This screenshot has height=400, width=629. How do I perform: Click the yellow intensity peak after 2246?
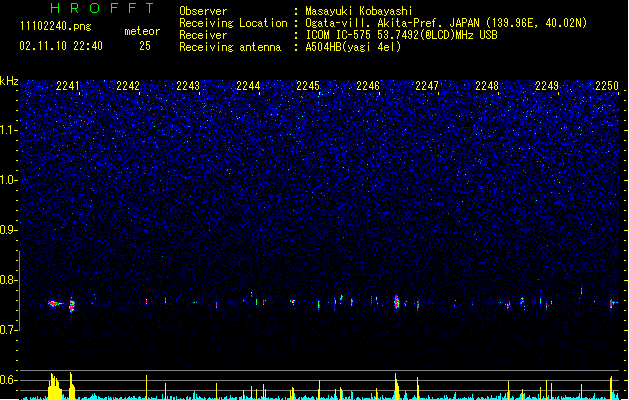pyautogui.click(x=396, y=386)
